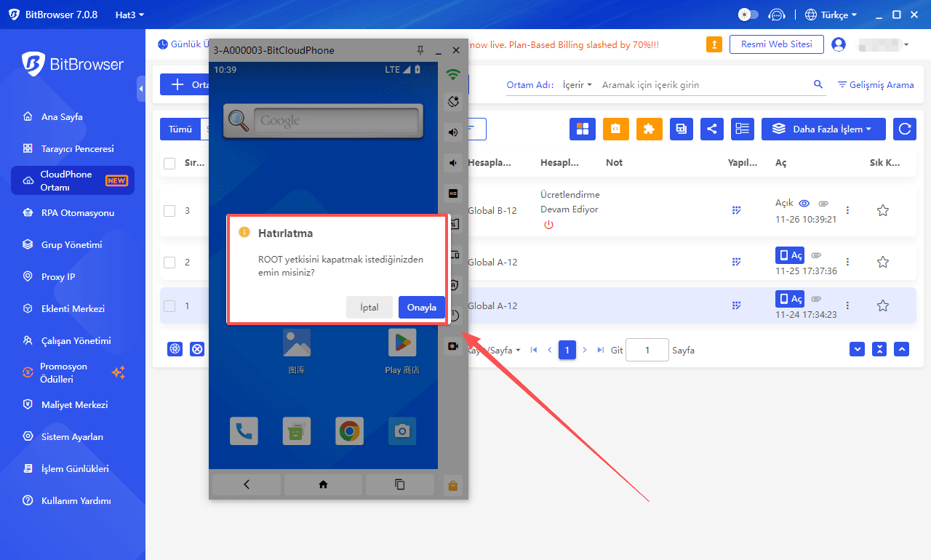The image size is (931, 560).
Task: Pin the BitCloudPhone window on top
Action: click(x=420, y=50)
